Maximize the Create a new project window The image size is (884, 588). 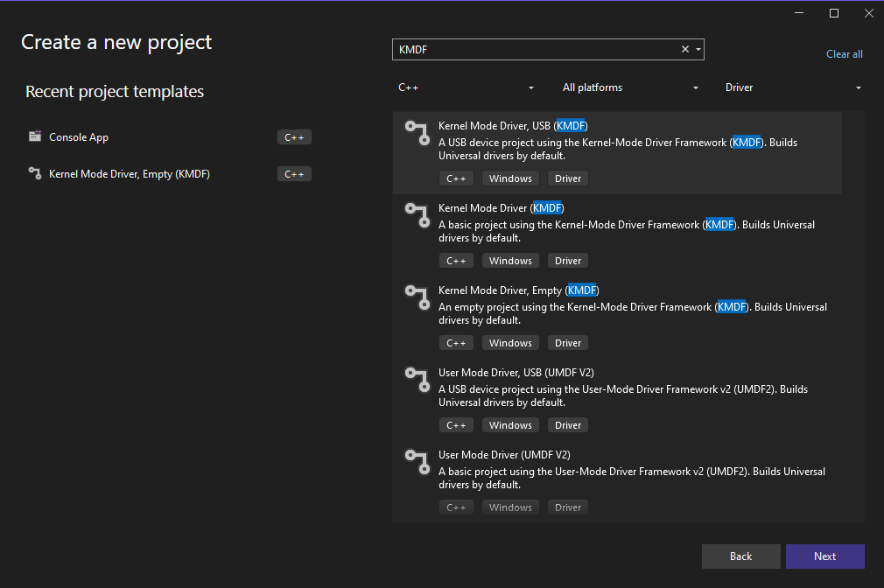coord(834,13)
